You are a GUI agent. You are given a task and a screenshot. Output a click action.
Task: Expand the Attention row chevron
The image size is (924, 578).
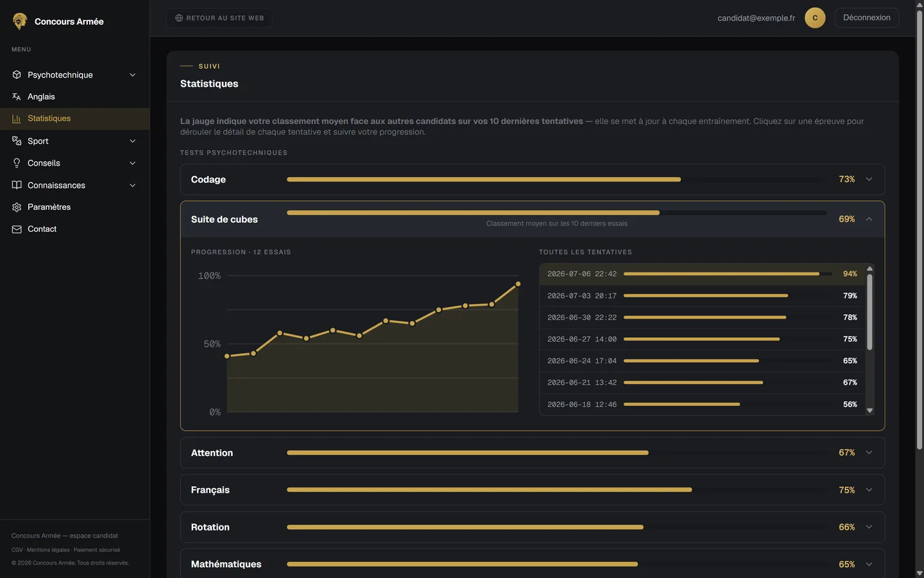(869, 453)
